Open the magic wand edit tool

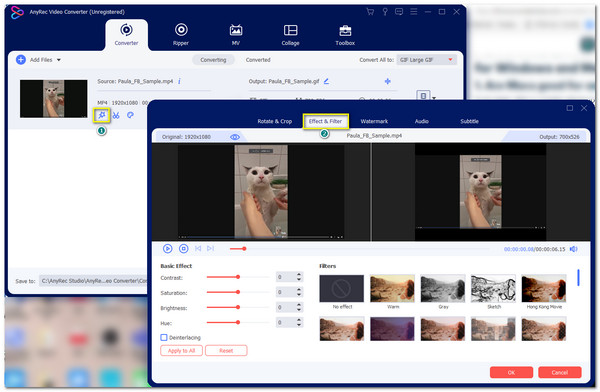(x=102, y=115)
